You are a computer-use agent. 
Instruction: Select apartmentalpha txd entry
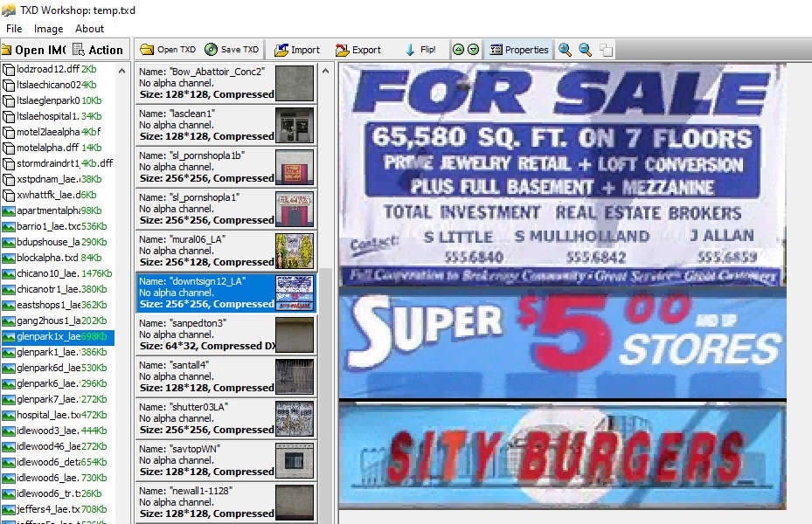[x=58, y=210]
